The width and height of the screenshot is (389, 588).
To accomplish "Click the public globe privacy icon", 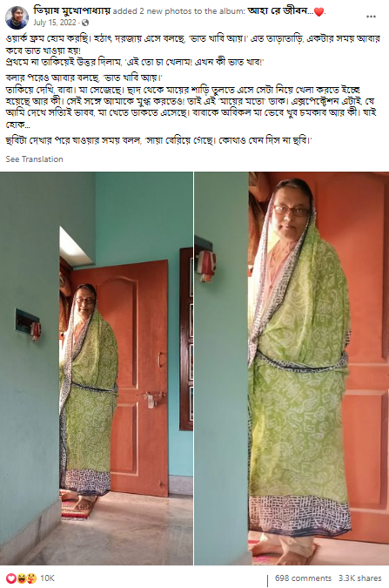I will pos(85,23).
